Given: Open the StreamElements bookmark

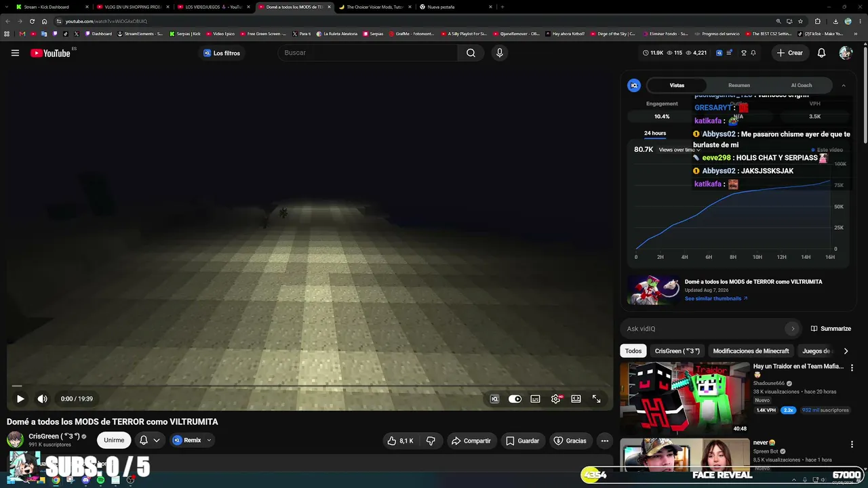Looking at the screenshot, I should (x=140, y=34).
